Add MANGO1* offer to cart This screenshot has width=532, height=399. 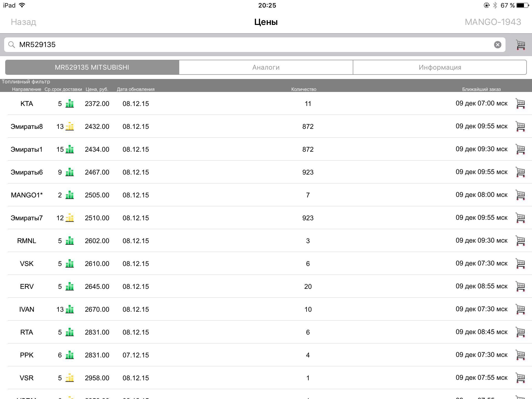pyautogui.click(x=520, y=195)
